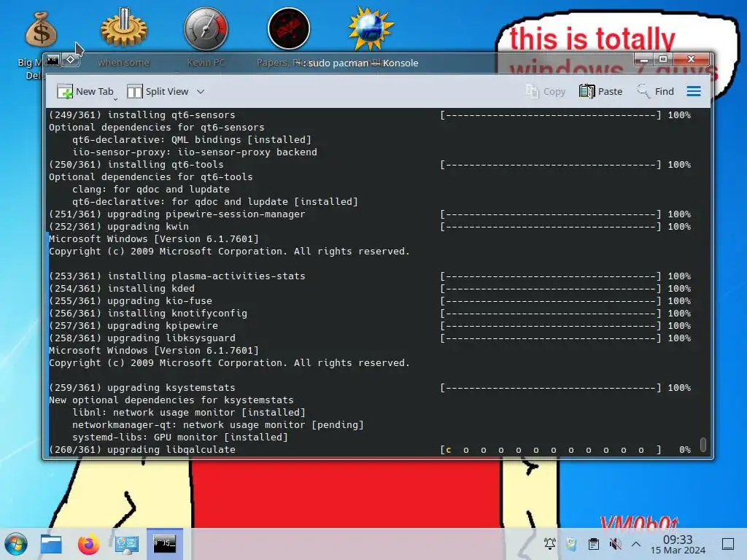747x560 pixels.
Task: Click 'clang: for qdoc and lupdate' line
Action: (x=151, y=190)
